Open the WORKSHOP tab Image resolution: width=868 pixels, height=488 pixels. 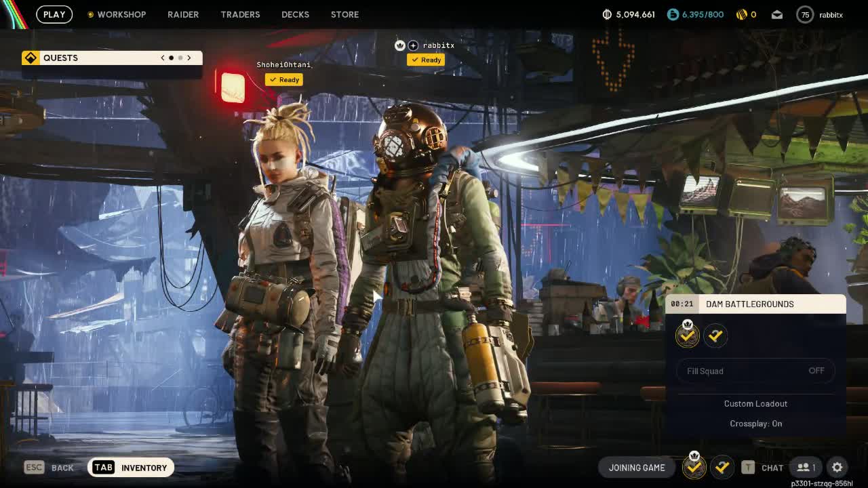pos(121,14)
